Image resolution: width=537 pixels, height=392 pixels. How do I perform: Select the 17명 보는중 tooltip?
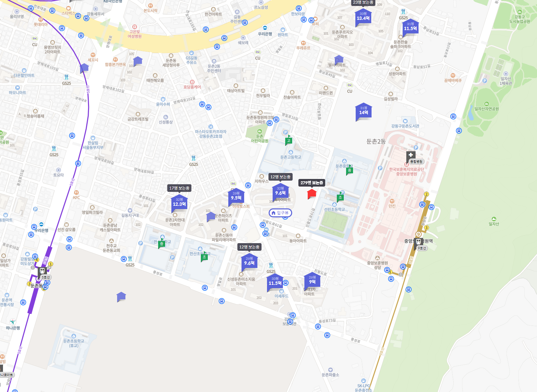[x=179, y=188]
